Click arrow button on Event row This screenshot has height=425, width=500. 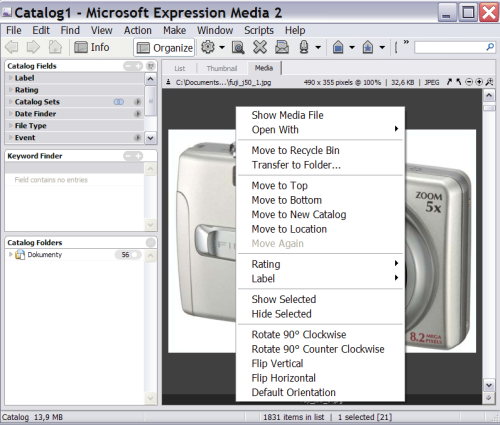coord(137,138)
